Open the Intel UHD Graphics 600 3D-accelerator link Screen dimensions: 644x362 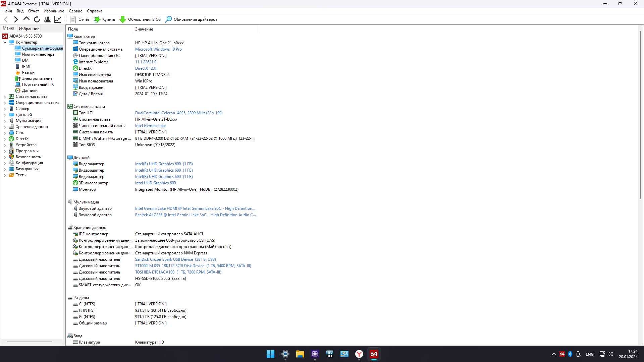tap(155, 183)
